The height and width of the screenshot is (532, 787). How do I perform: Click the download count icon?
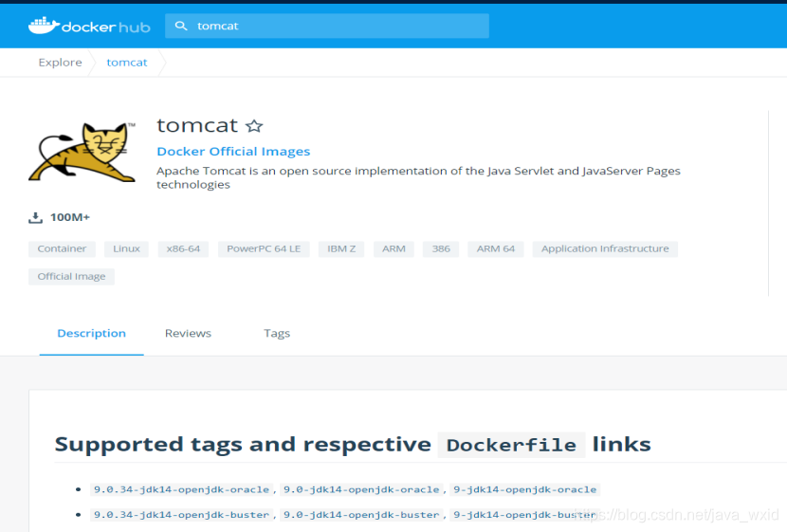36,217
